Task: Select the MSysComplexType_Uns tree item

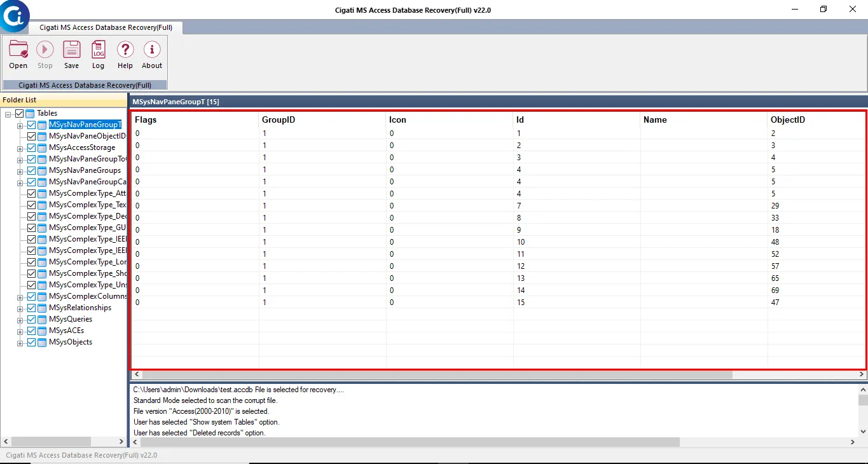Action: coord(88,285)
